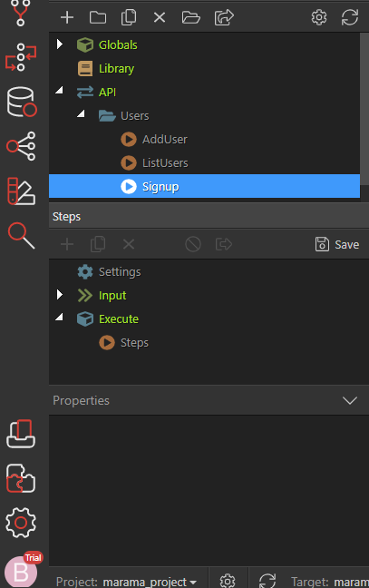Collapse the Users folder
369x588 pixels.
click(81, 113)
